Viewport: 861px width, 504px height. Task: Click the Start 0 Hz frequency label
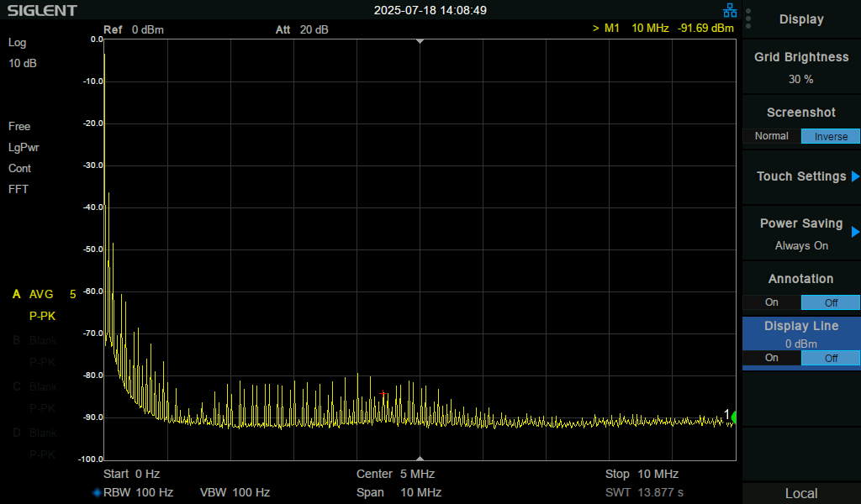(x=132, y=474)
